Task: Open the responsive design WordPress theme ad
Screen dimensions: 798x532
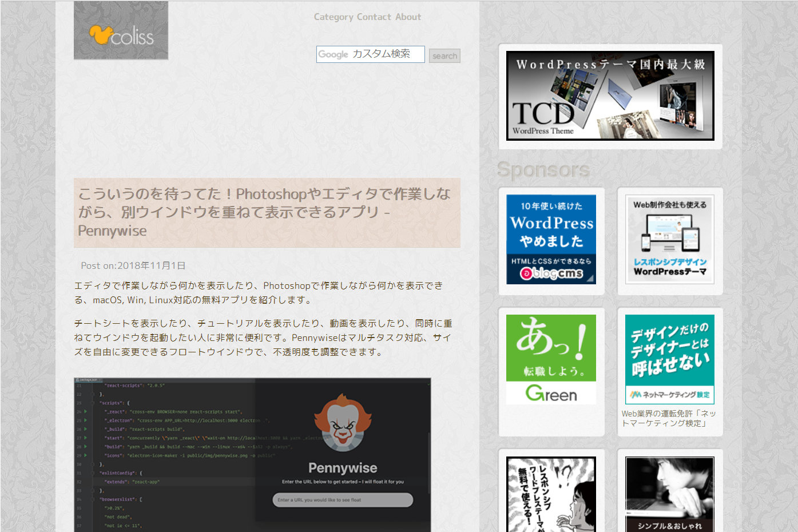Action: tap(669, 240)
